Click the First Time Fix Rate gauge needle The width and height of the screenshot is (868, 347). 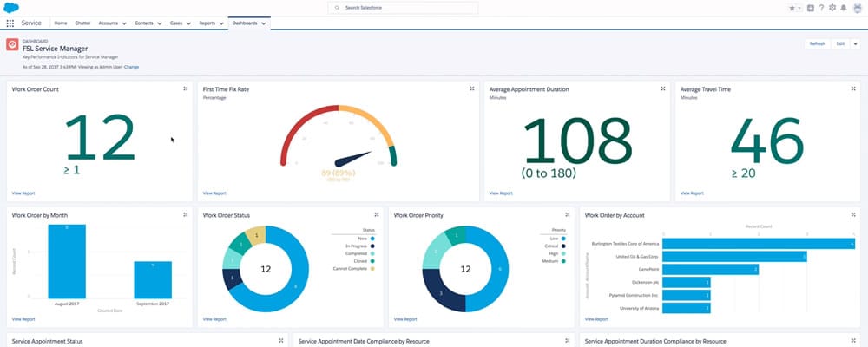[x=354, y=159]
